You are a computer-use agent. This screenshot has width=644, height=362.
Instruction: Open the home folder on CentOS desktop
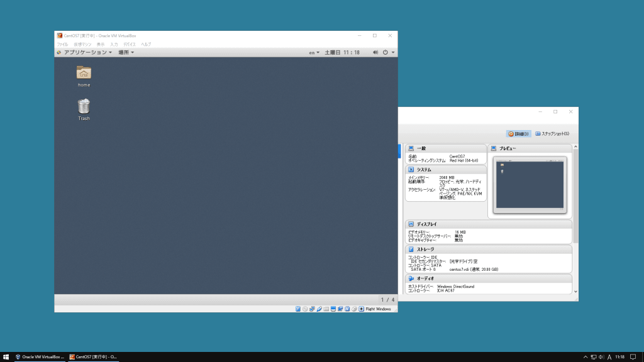(x=84, y=73)
